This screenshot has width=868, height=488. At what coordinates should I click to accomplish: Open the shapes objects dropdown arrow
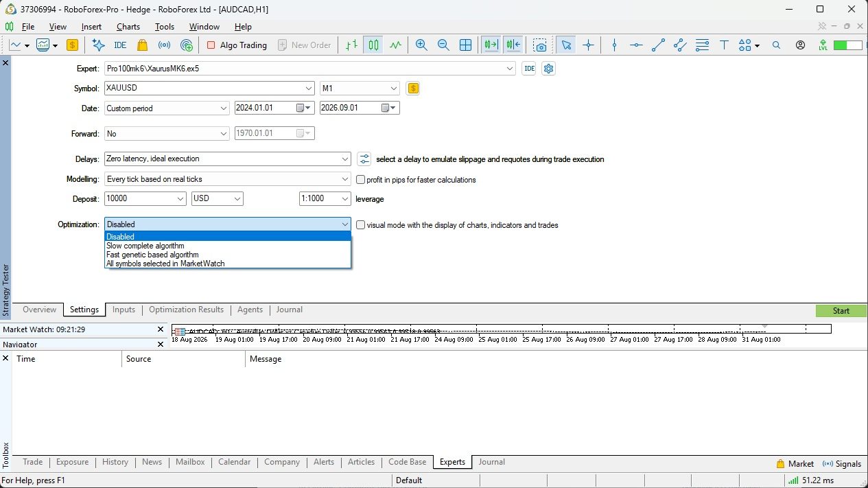tap(757, 45)
